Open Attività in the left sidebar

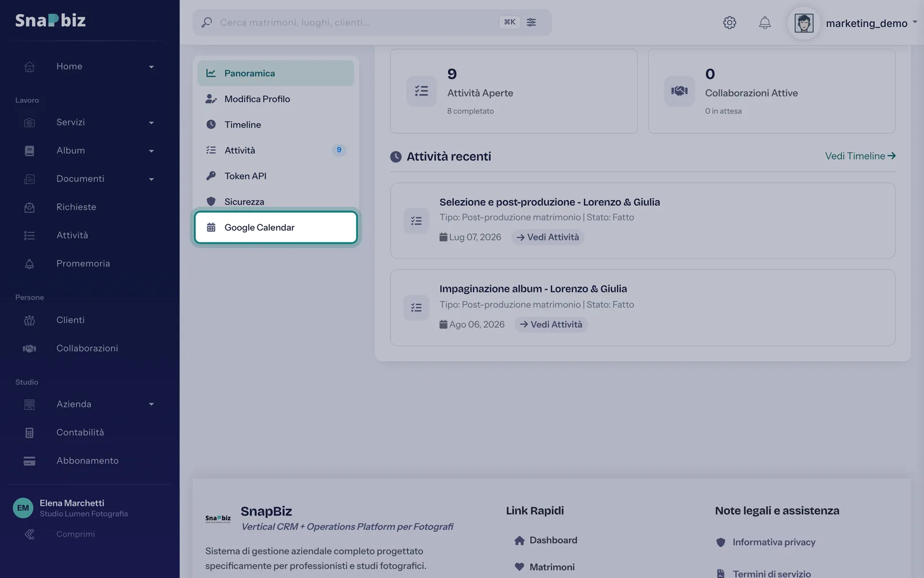point(72,235)
